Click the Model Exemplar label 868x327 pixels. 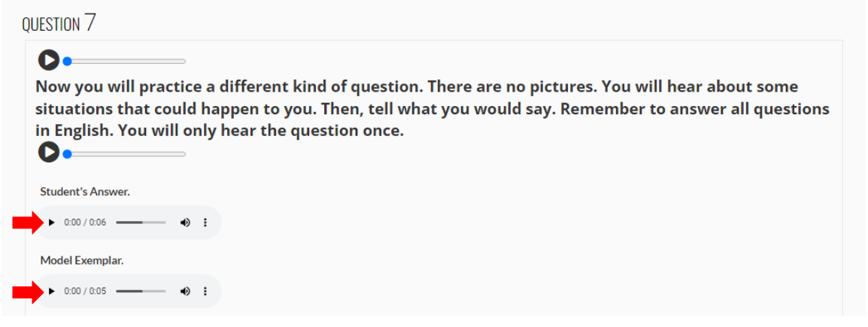82,260
